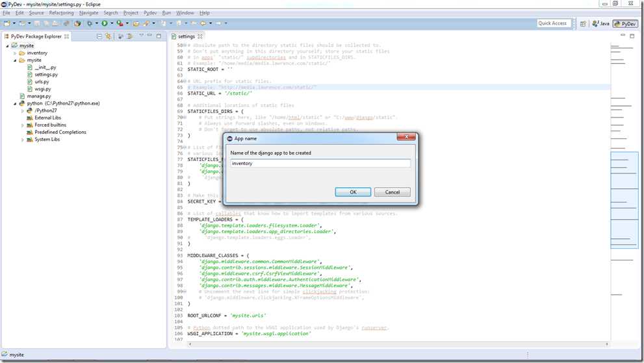Click the Save All toolbar icon

pyautogui.click(x=46, y=23)
